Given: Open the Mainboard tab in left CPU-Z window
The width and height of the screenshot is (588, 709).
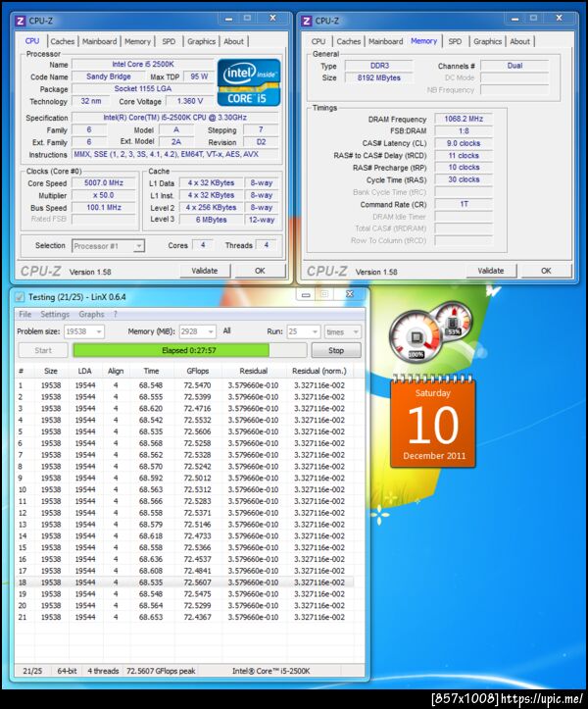Looking at the screenshot, I should click(x=99, y=41).
